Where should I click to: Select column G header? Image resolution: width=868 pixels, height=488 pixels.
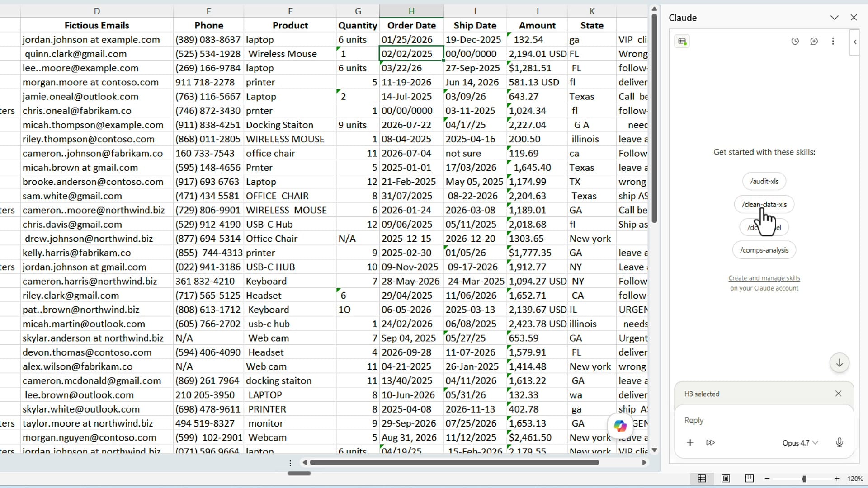[358, 11]
